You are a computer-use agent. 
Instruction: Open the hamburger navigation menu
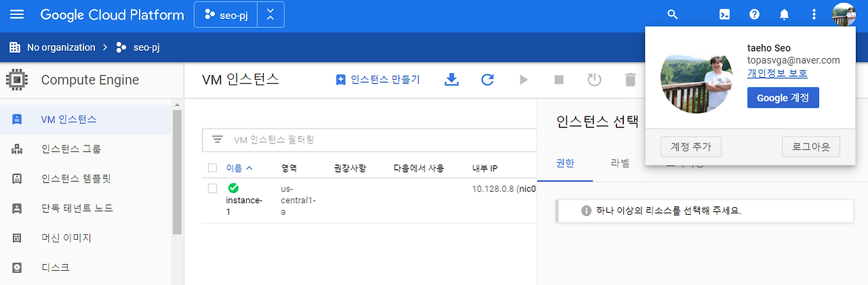tap(17, 14)
